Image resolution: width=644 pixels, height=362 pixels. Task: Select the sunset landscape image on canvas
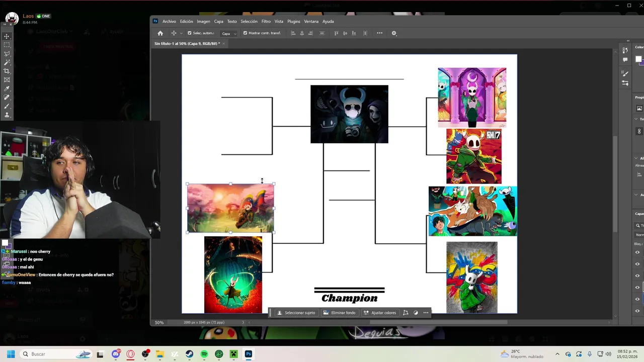(x=230, y=208)
